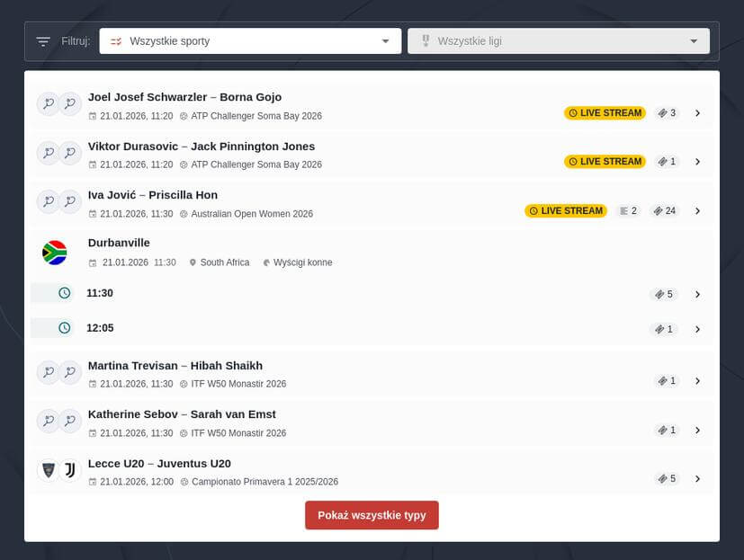Open Joel Josef Schwarzler – Borna Gojo match

tap(184, 97)
